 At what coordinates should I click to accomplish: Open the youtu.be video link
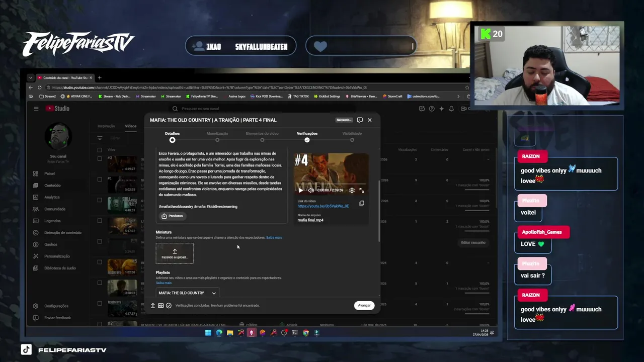point(323,206)
